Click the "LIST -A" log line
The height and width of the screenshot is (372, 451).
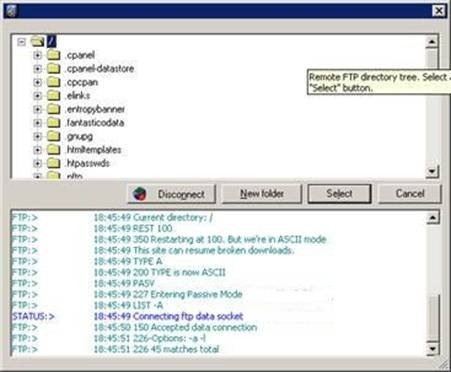tap(128, 305)
